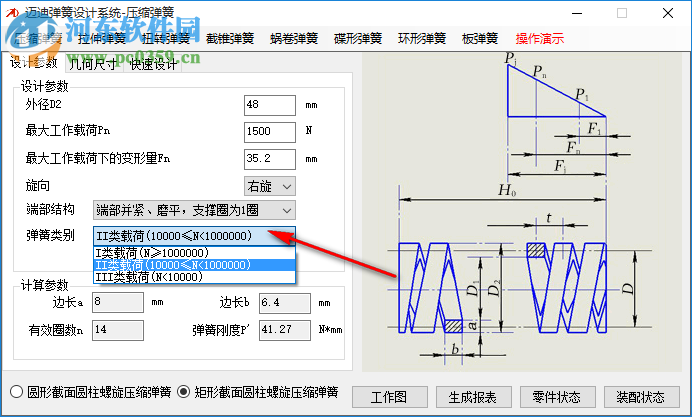The width and height of the screenshot is (692, 417).
Task: Click the 边长a field showing 8
Action: coord(118,303)
